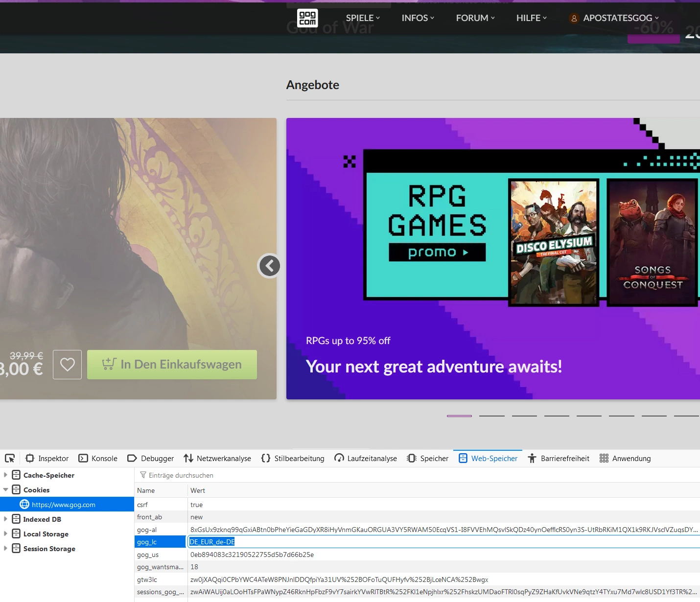
Task: Select the gog-al cookie row
Action: 417,530
